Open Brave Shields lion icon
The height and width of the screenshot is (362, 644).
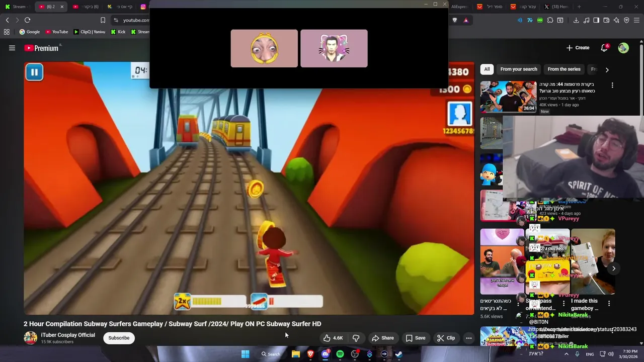(455, 20)
